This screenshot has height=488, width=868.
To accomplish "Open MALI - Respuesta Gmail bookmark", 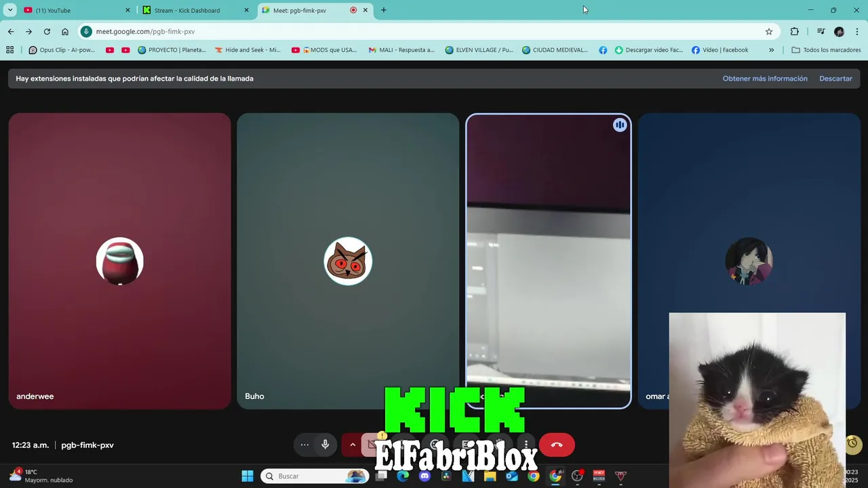I will tap(401, 49).
